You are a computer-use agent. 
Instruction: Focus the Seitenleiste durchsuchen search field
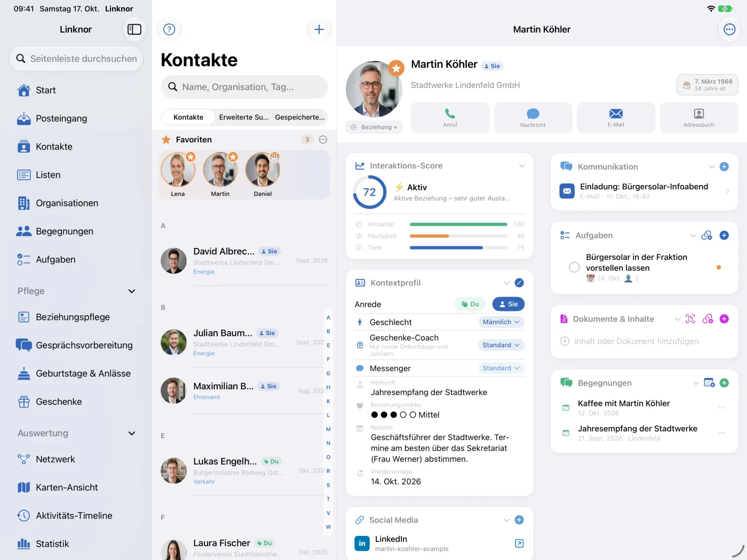(76, 59)
